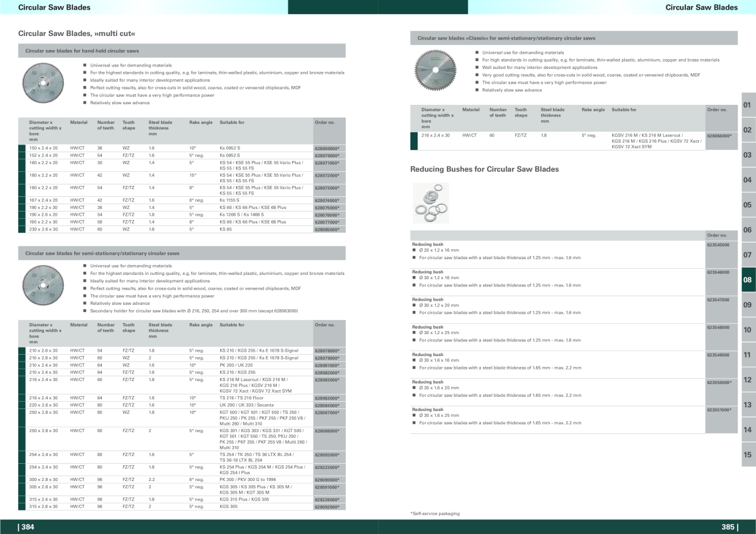Select reducing bush order number 623546000
This screenshot has width=756, height=534.
click(718, 272)
